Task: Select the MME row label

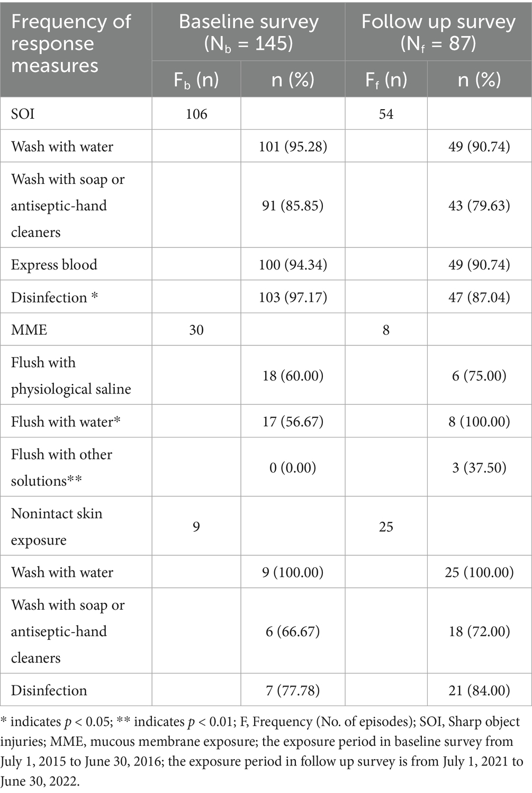Action: (29, 330)
